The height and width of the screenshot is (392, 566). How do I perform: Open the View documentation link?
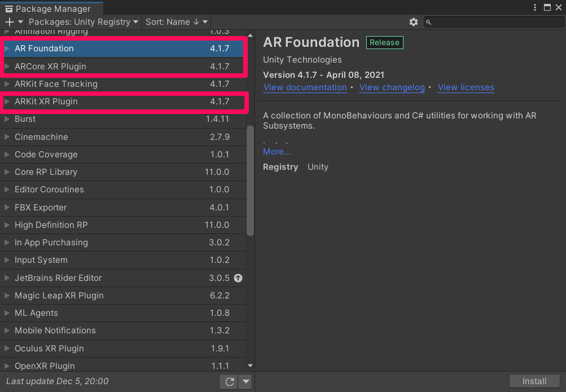[305, 87]
